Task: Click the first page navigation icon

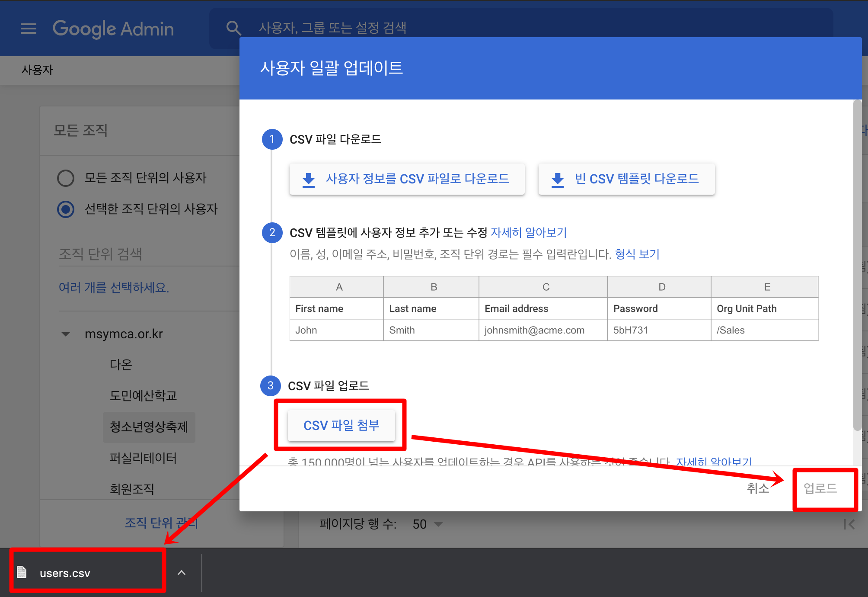Action: click(x=849, y=524)
